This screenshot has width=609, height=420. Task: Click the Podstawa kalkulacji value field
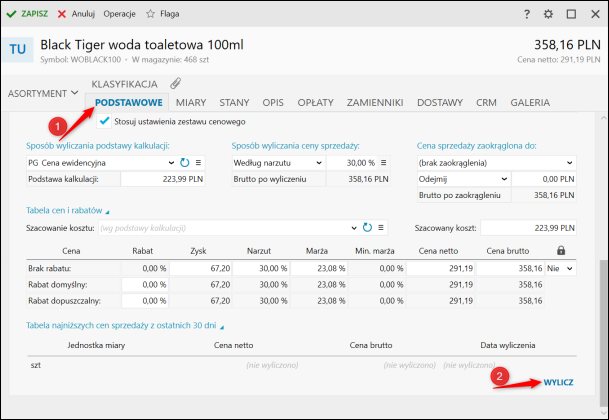(x=163, y=179)
